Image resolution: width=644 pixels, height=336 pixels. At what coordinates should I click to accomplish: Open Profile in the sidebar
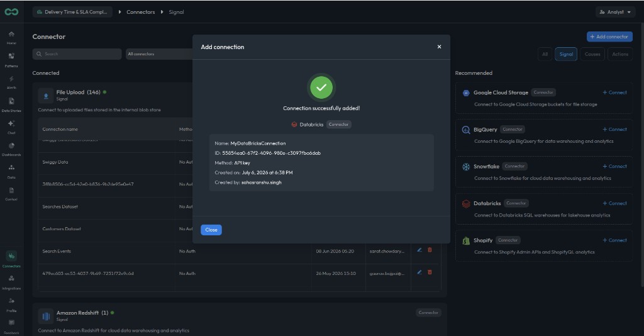[x=11, y=305]
